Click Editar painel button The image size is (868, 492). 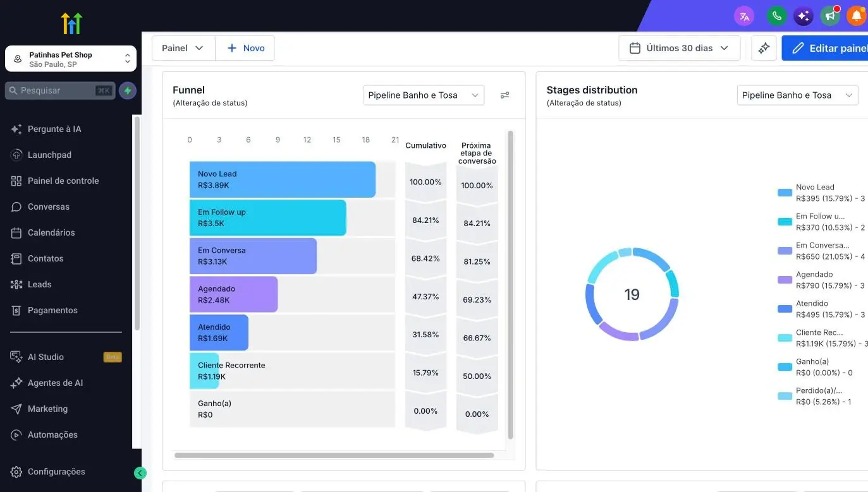tap(825, 48)
